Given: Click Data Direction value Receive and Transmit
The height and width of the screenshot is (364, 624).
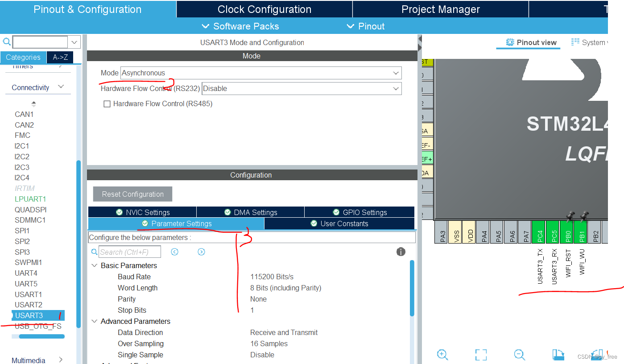Looking at the screenshot, I should [x=284, y=332].
